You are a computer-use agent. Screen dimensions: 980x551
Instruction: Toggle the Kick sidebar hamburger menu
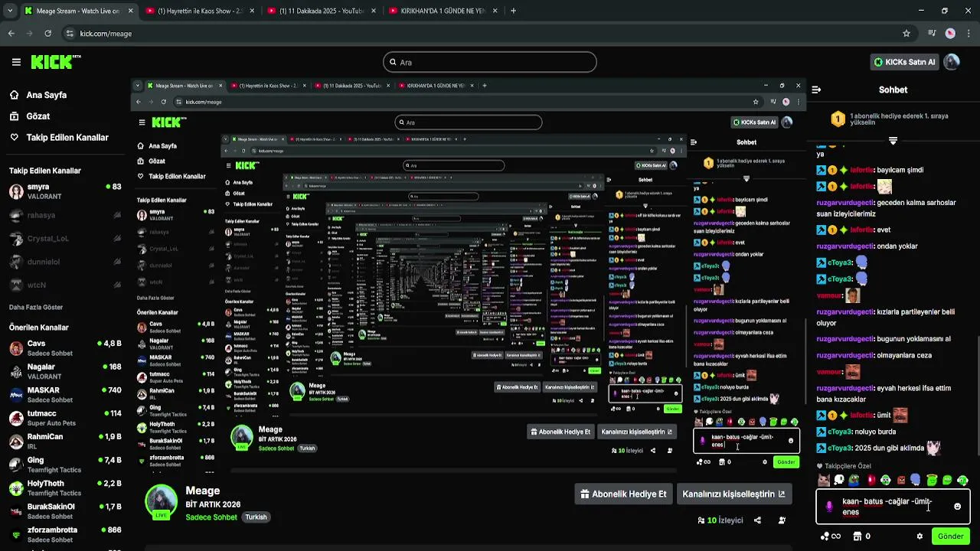point(16,62)
